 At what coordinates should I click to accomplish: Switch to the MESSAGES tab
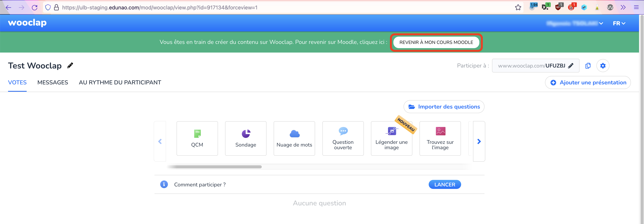tap(53, 82)
